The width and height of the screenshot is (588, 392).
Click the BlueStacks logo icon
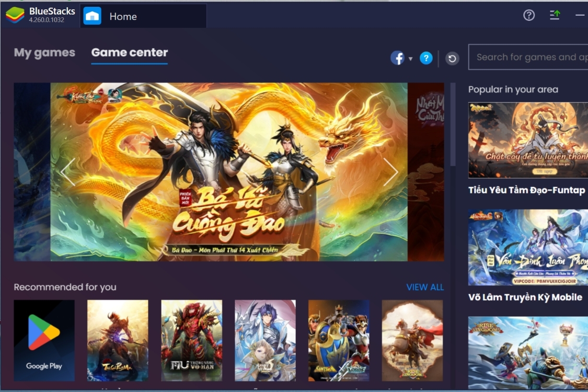coord(15,15)
